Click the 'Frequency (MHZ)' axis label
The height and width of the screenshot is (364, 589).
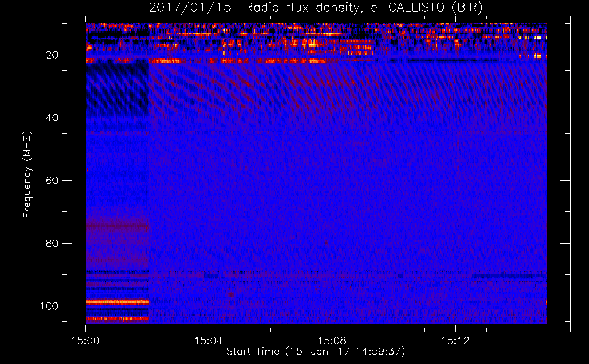pyautogui.click(x=27, y=175)
